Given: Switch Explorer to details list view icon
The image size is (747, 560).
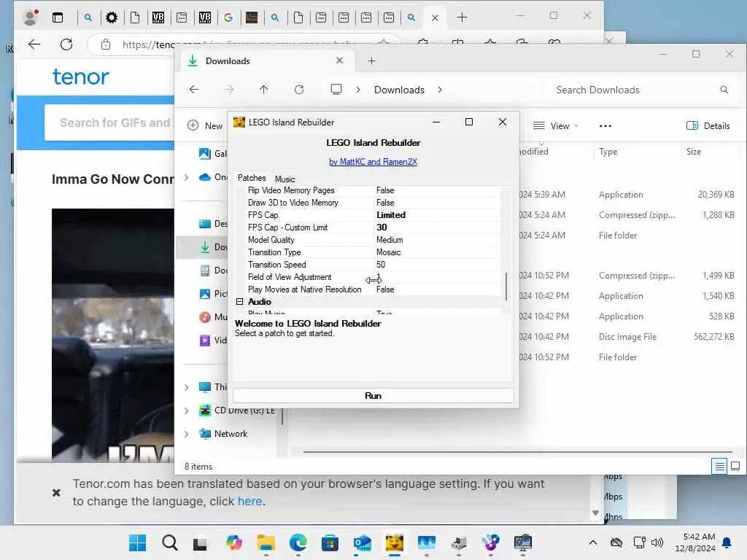Looking at the screenshot, I should tap(719, 466).
